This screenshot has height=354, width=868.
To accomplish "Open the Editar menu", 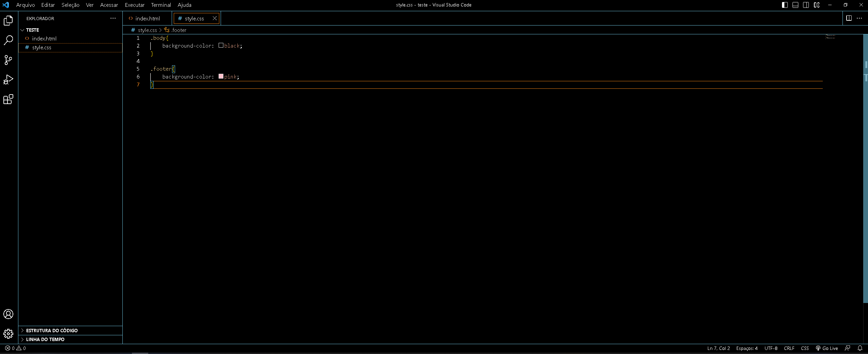I will tap(48, 5).
